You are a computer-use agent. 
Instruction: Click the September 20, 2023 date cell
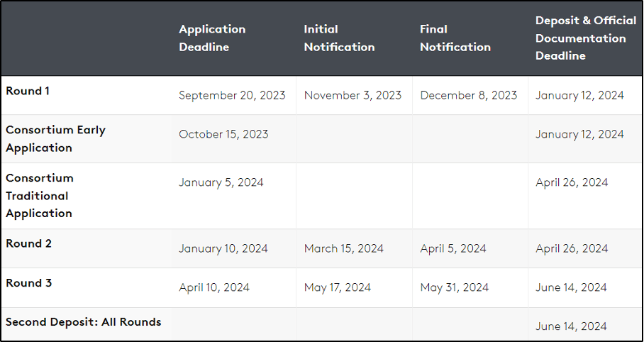(232, 95)
